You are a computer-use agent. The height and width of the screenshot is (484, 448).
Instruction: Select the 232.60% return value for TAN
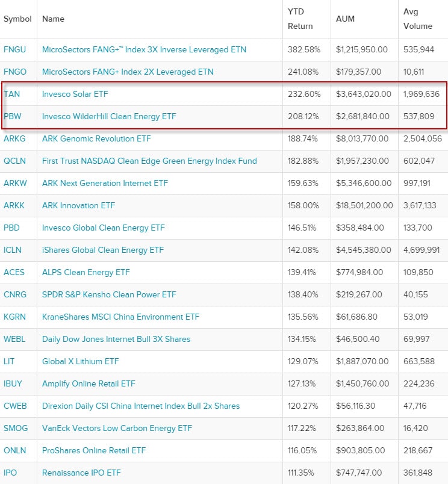click(x=304, y=94)
